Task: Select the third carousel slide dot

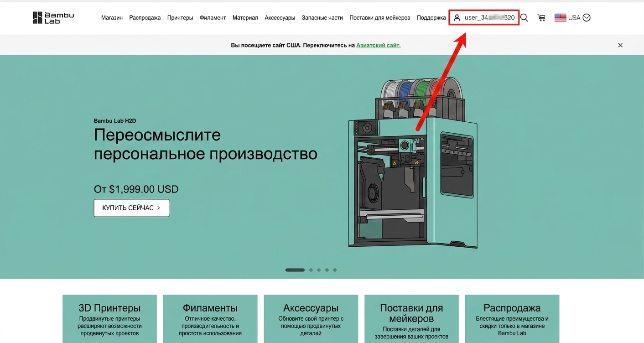Action: (319, 270)
